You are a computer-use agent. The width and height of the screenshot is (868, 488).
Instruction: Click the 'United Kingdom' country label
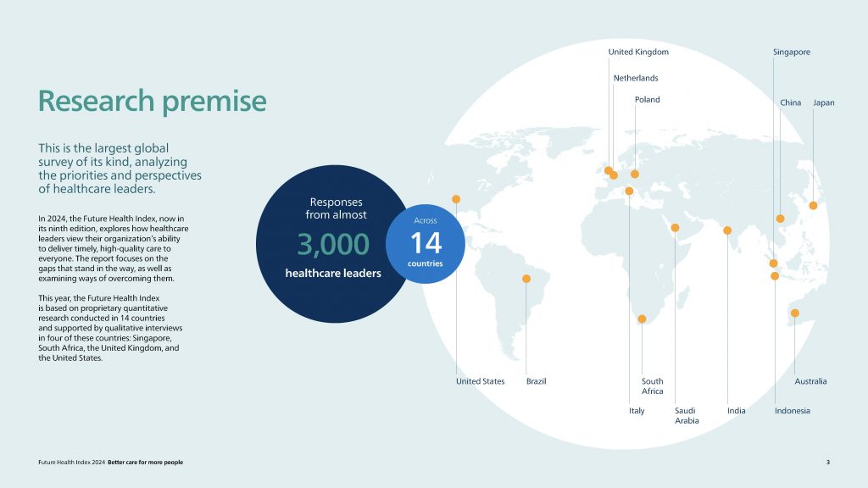pyautogui.click(x=638, y=53)
